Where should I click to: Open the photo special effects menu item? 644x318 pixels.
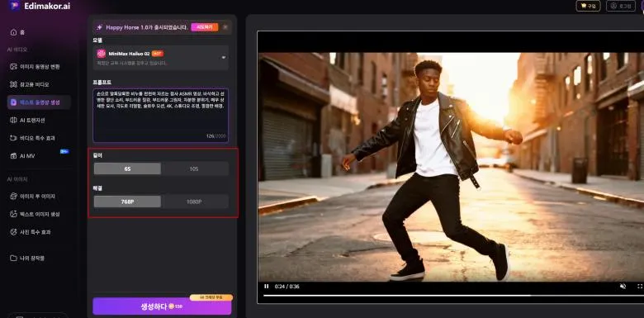[36, 232]
